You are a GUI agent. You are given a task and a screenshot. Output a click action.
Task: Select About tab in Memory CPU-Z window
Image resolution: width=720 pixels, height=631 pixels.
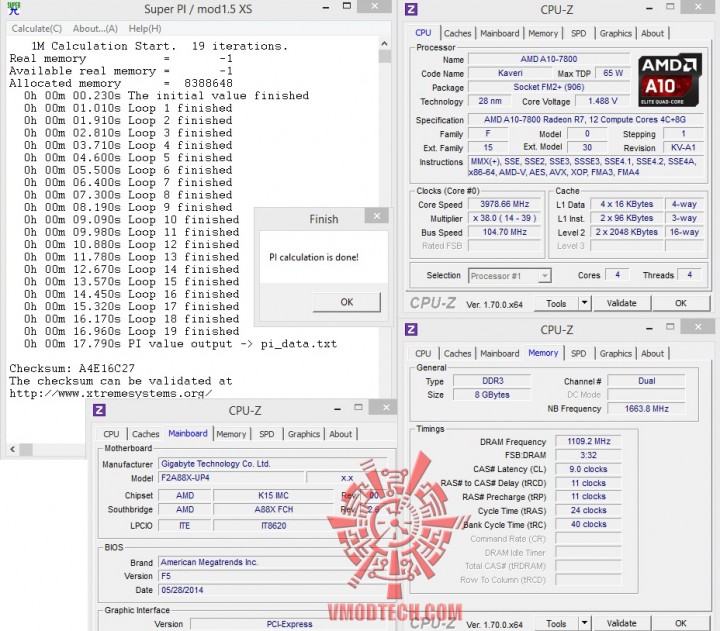pos(652,353)
